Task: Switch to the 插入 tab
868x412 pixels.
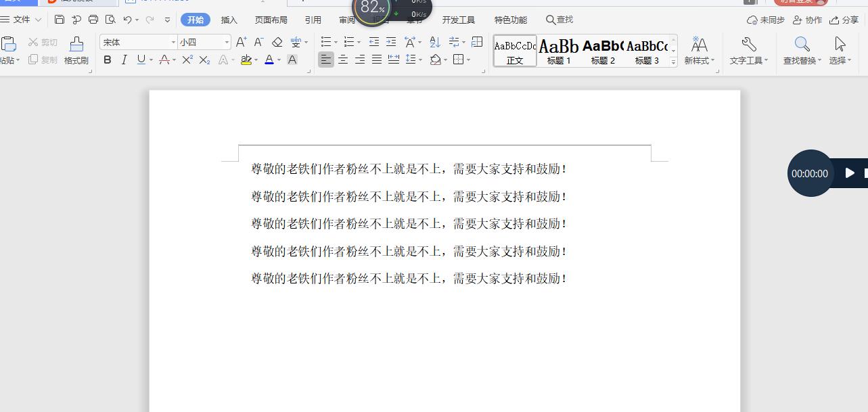Action: point(229,20)
